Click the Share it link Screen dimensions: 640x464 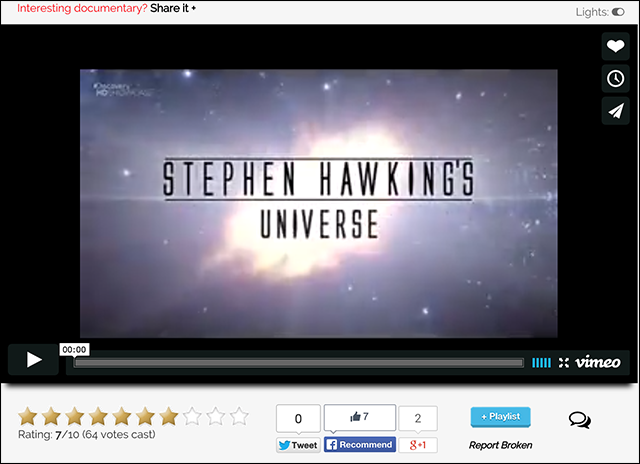point(173,8)
